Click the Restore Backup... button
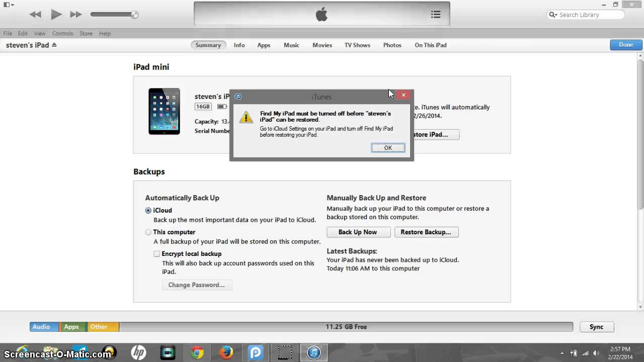Image resolution: width=644 pixels, height=362 pixels. coord(426,232)
